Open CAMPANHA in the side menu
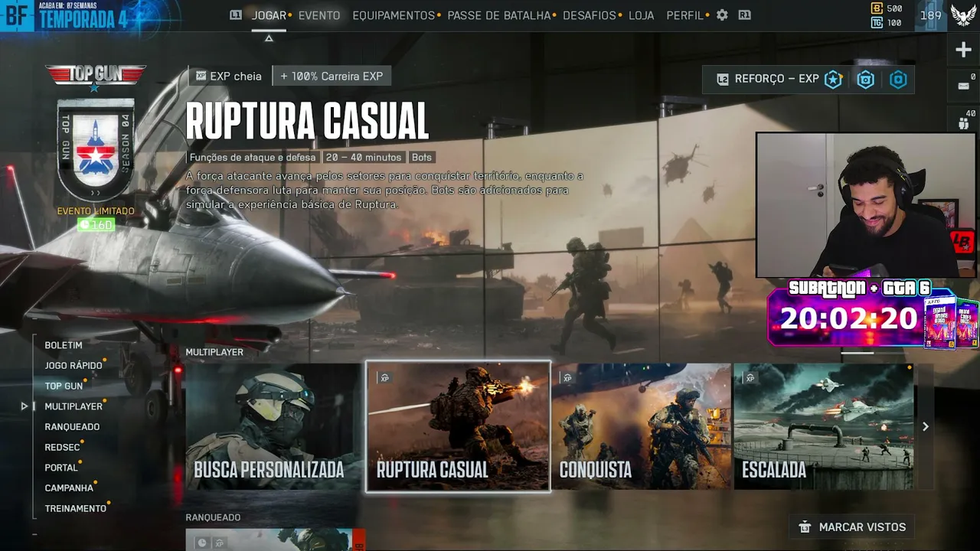The image size is (980, 551). [x=69, y=488]
